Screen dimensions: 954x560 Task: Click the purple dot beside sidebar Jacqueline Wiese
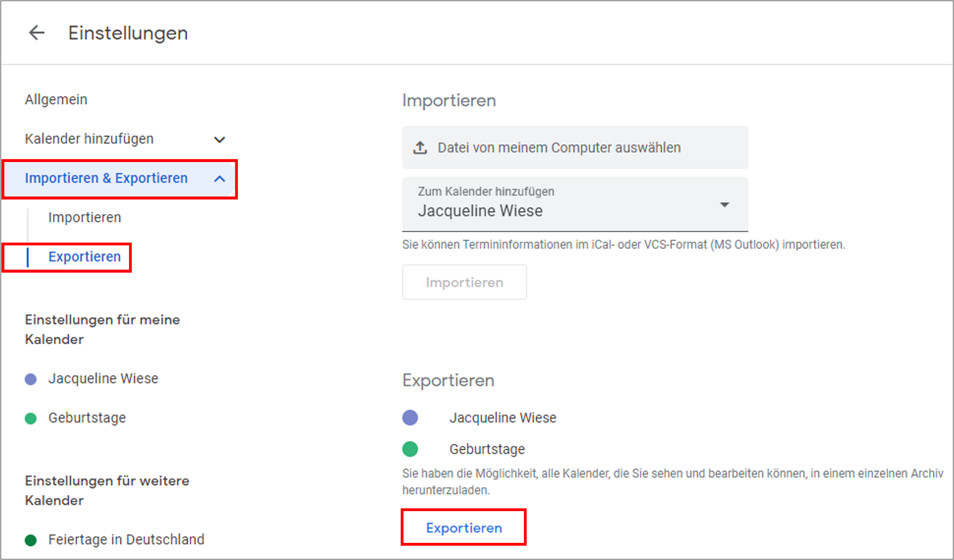click(31, 379)
